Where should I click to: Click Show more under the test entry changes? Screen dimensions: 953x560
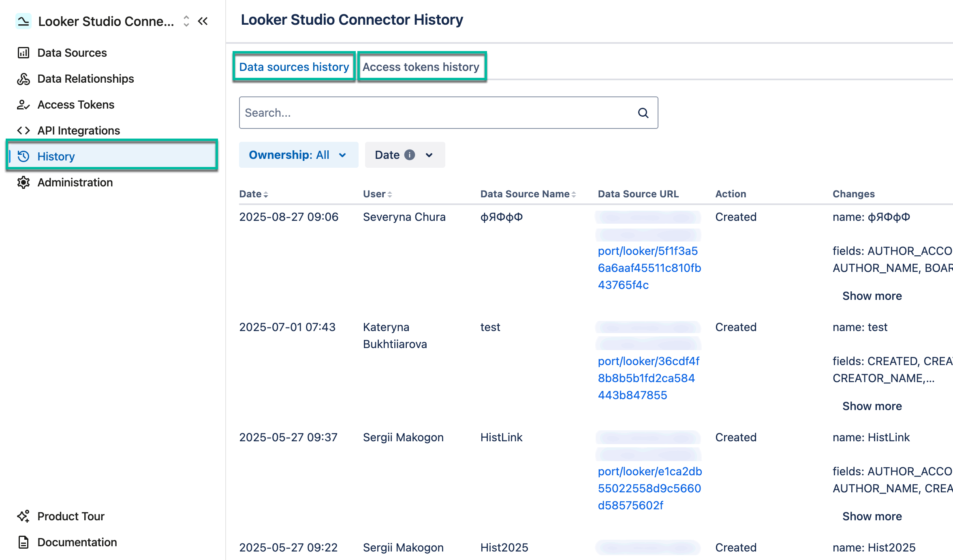pos(872,406)
